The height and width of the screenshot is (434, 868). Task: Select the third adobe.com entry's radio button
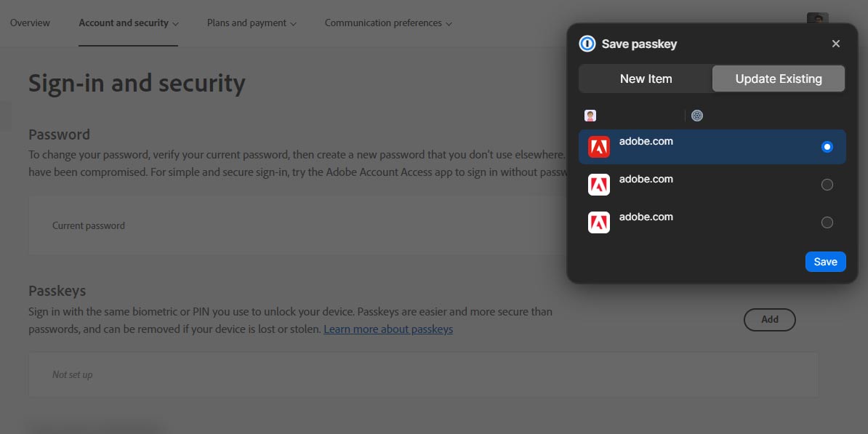point(827,222)
